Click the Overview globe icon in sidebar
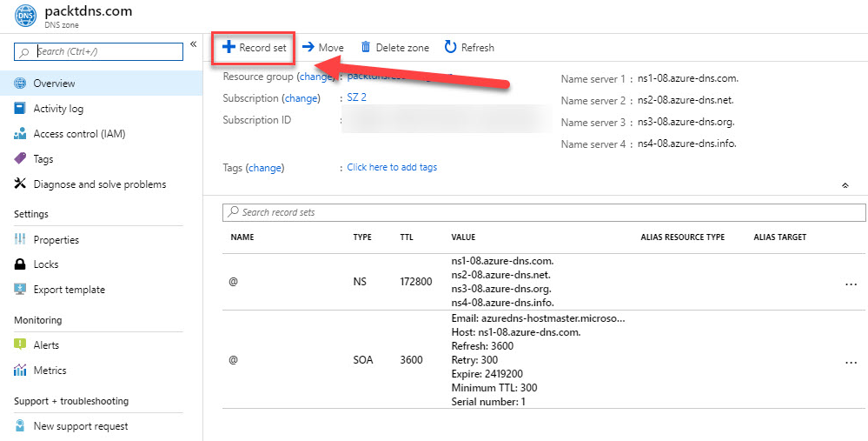Viewport: 868px width, 441px height. (x=20, y=84)
